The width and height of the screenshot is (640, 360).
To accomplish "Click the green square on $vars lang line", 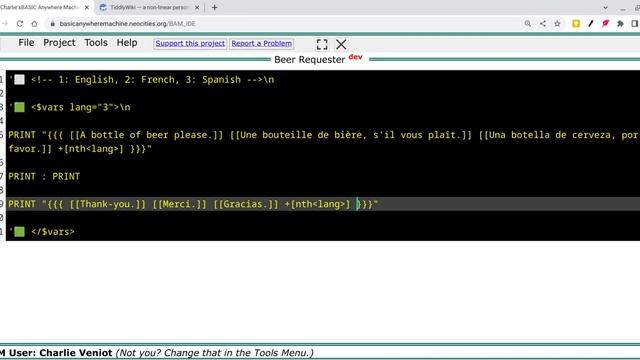I will [19, 107].
